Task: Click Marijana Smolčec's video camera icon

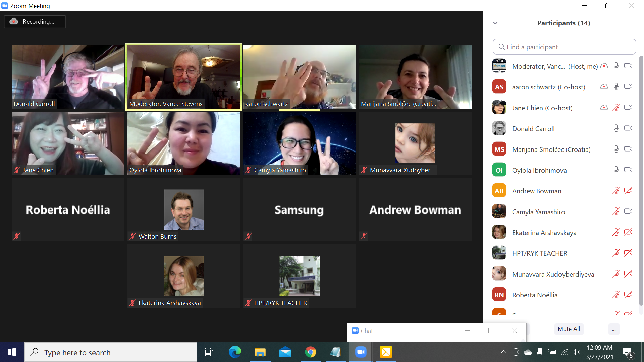Action: coord(628,149)
